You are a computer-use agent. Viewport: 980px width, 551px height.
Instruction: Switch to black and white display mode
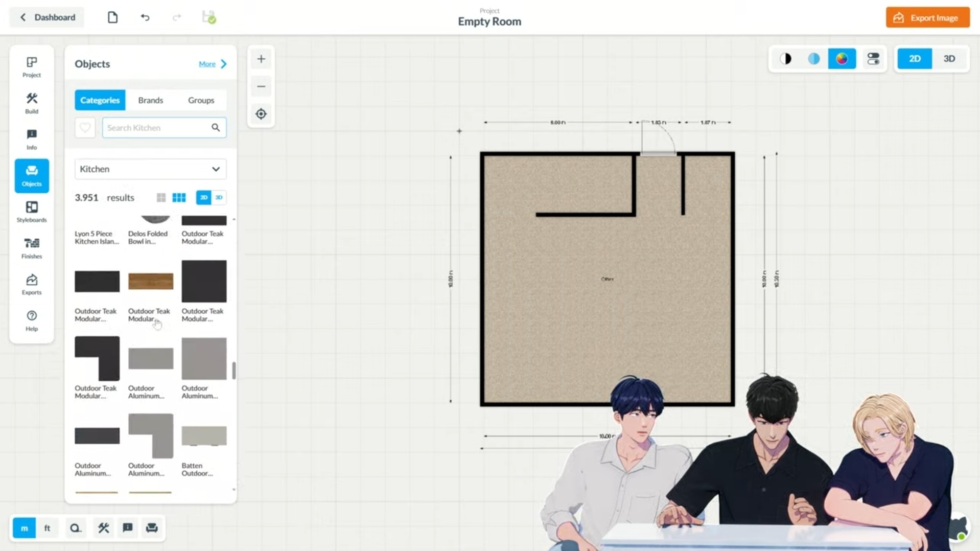(x=786, y=59)
